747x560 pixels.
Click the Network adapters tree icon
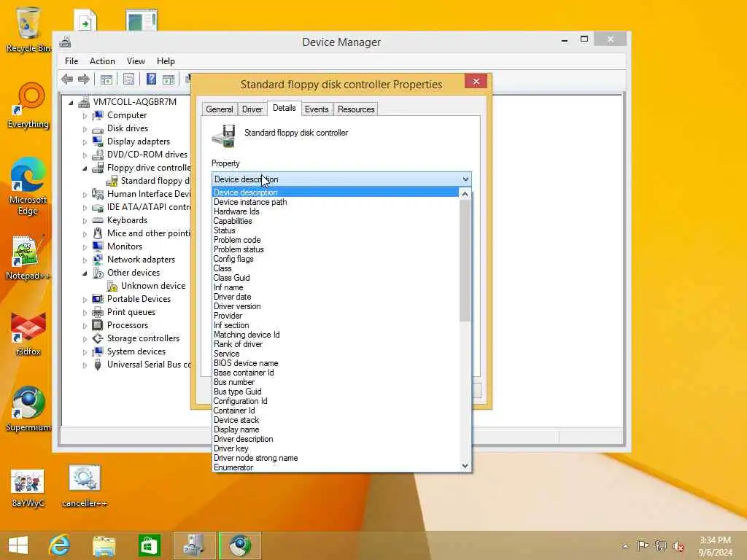[98, 260]
